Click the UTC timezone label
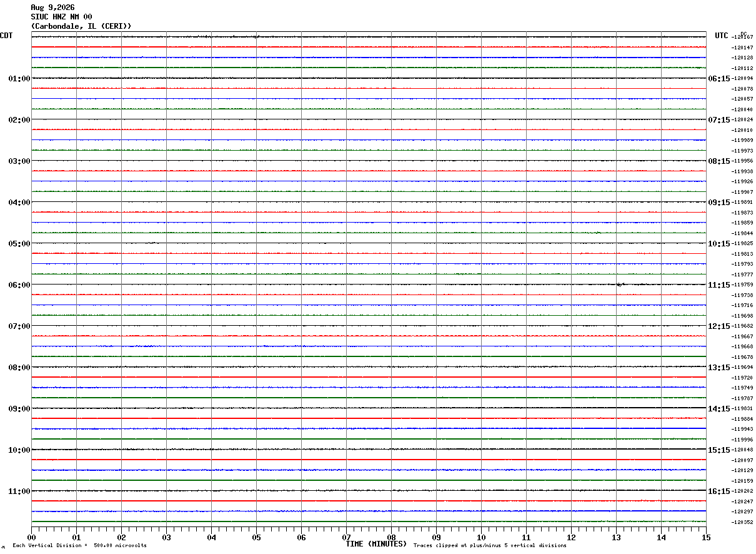Screen dimensions: 756x554 722,36
